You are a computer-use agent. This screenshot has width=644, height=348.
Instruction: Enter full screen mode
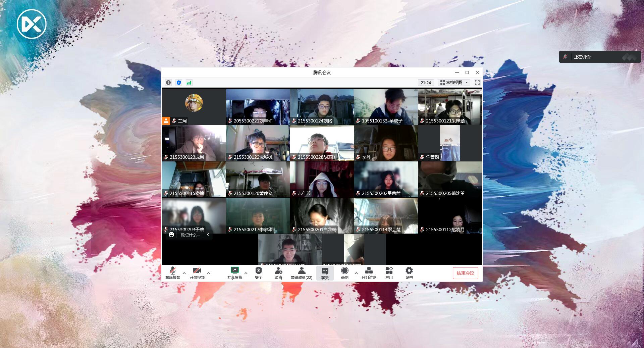click(477, 83)
